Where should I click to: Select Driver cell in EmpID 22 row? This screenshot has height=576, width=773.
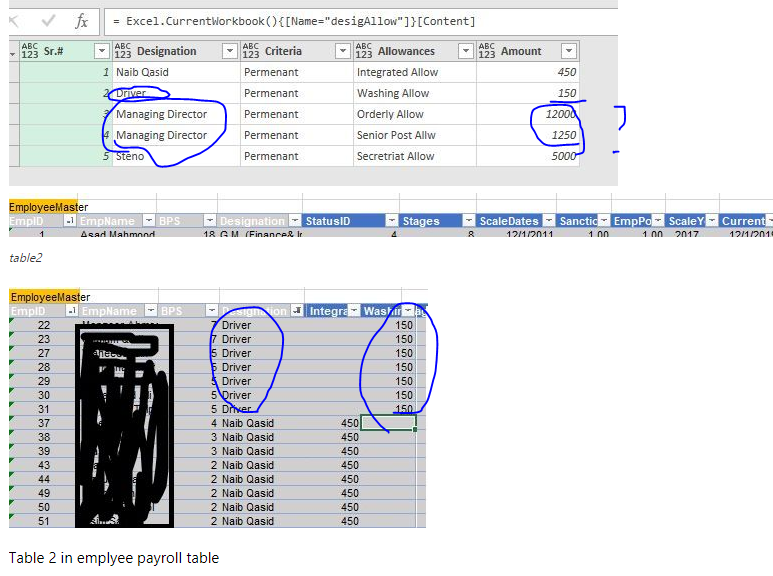[261, 325]
